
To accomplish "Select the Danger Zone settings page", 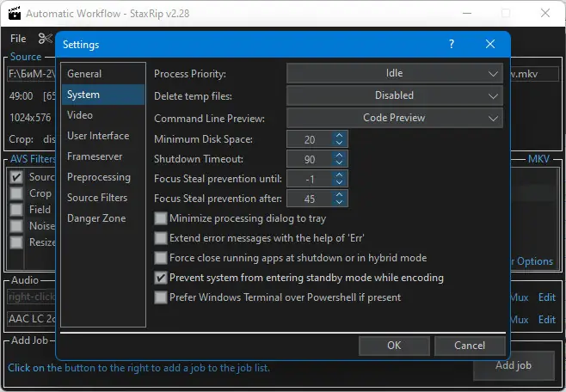I will 96,218.
